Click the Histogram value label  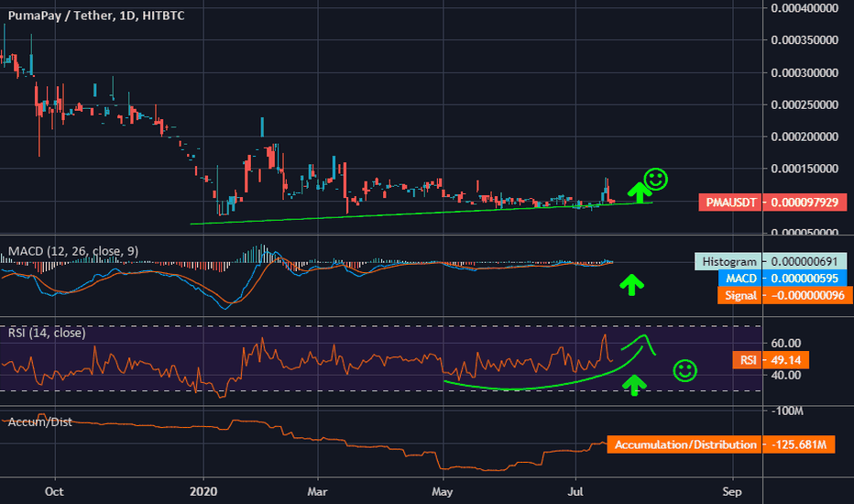(x=728, y=261)
